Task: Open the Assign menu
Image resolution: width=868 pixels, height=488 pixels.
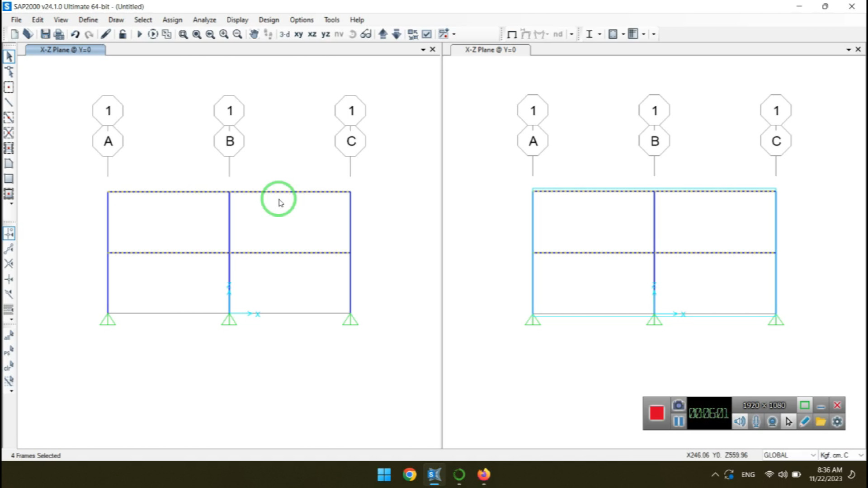Action: (x=172, y=20)
